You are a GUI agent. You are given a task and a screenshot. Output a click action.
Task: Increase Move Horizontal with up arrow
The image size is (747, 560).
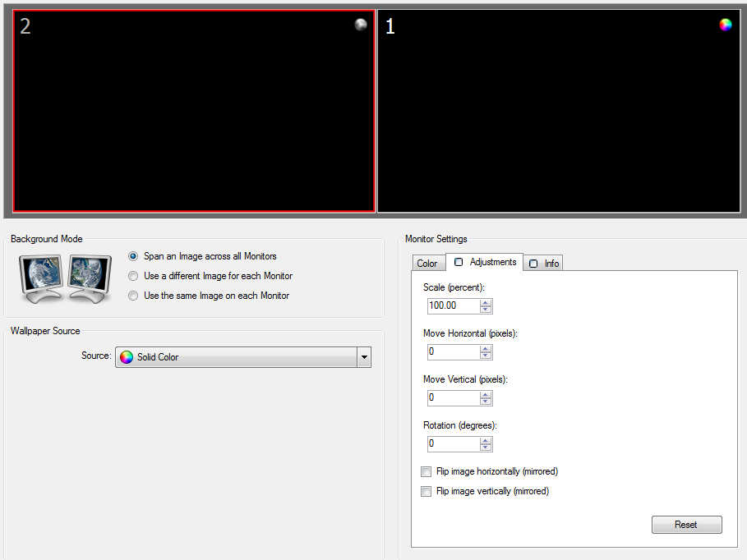486,348
